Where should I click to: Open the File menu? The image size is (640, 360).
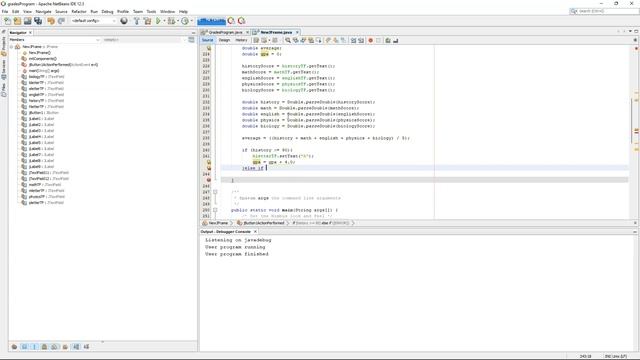[x=5, y=11]
